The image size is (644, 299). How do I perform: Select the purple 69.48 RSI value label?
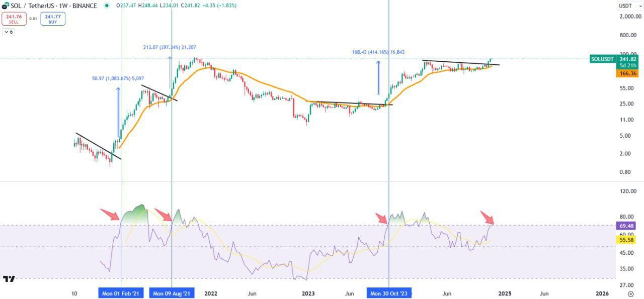coord(627,226)
